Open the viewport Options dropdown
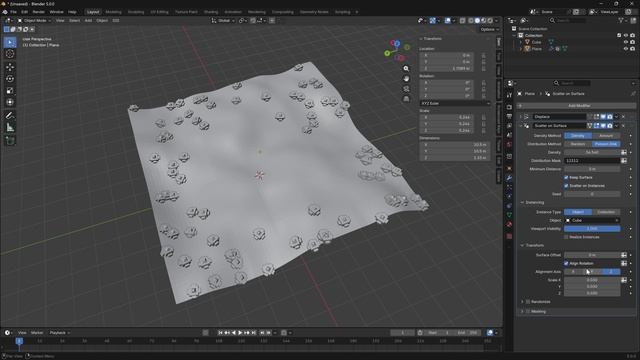The width and height of the screenshot is (640, 360). point(489,29)
